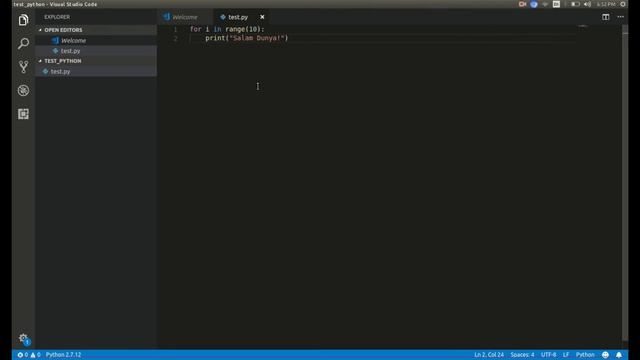Change Python language mode in status bar
Image resolution: width=640 pixels, height=360 pixels.
point(585,355)
